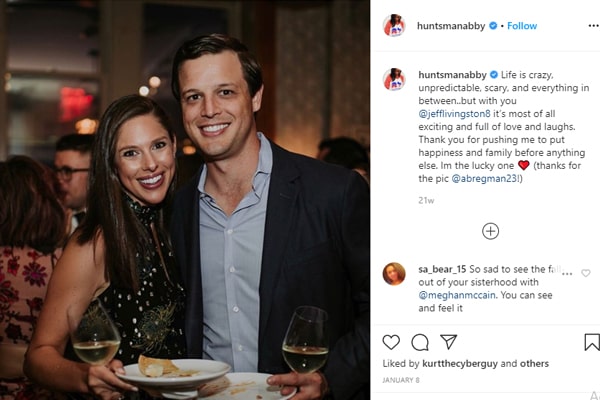Follow huntsmanabby

coord(522,26)
